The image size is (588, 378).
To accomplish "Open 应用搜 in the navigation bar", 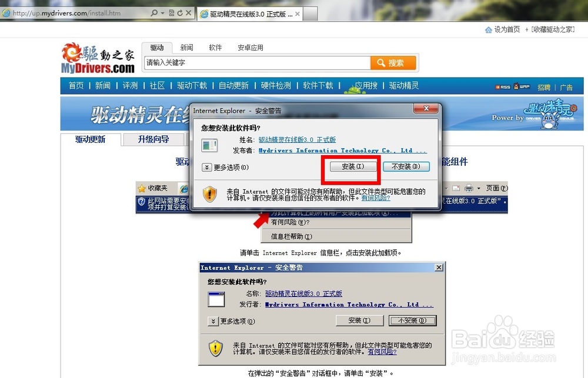I will [x=366, y=85].
